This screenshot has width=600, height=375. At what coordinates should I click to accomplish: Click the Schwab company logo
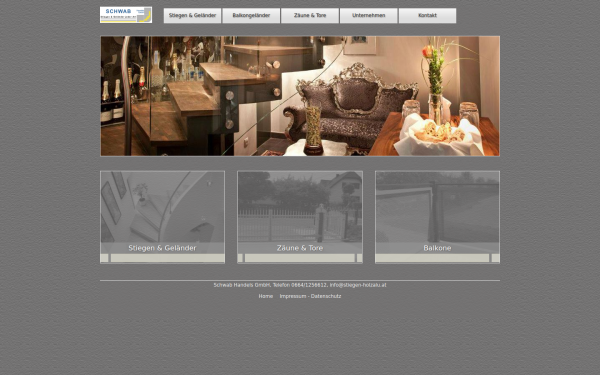coord(126,15)
